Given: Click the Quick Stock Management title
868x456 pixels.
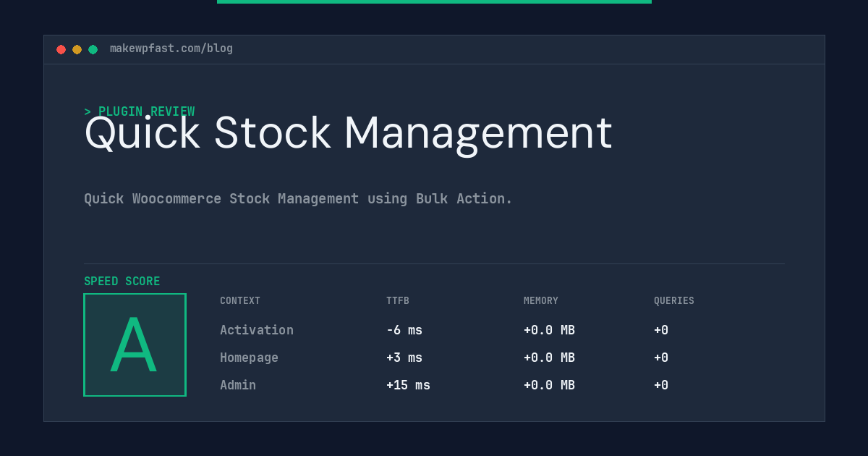Looking at the screenshot, I should tap(348, 134).
